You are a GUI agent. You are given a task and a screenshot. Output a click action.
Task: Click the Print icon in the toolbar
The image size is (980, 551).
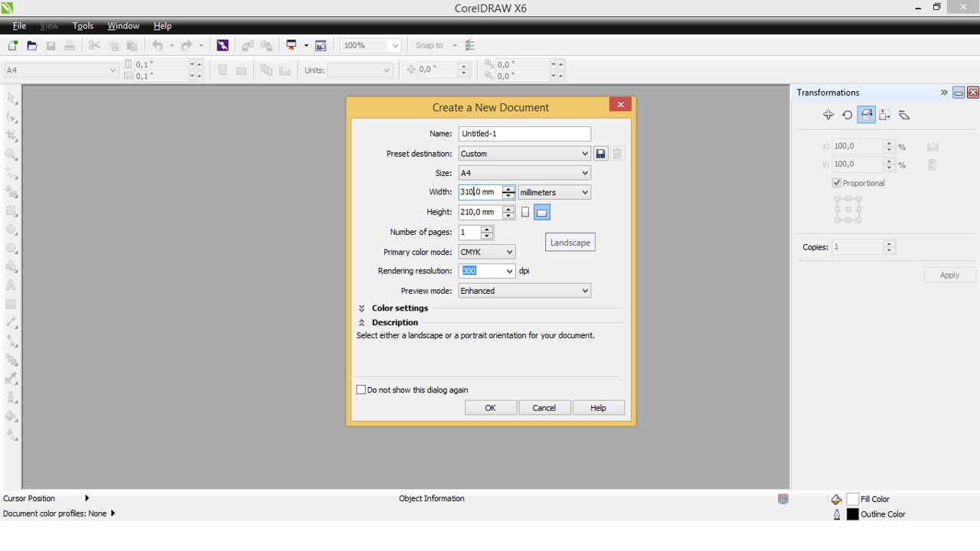[x=70, y=46]
